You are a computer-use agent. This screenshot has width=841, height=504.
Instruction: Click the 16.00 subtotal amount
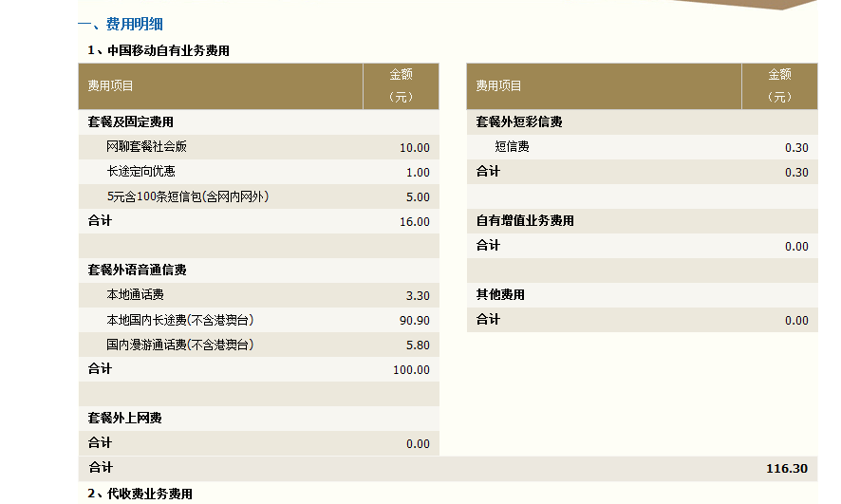click(415, 222)
